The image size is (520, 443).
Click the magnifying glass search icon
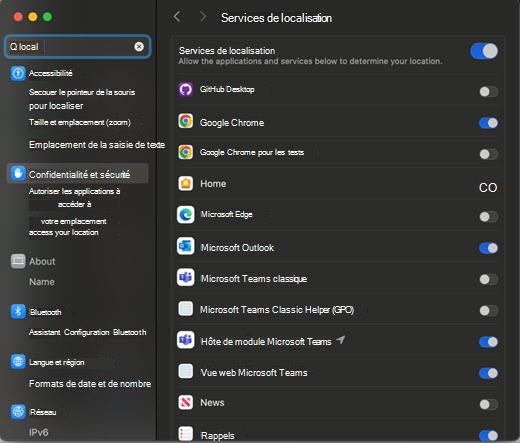tap(13, 47)
